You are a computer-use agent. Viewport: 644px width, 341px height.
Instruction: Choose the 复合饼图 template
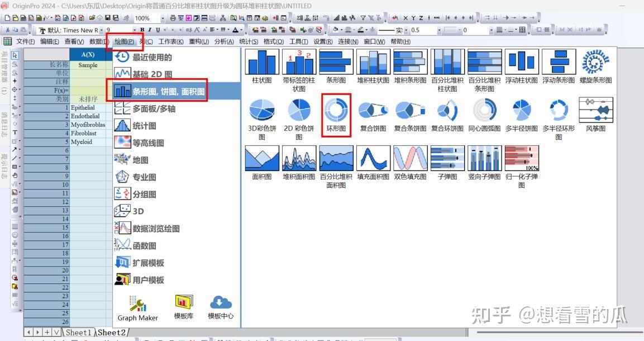click(x=373, y=115)
